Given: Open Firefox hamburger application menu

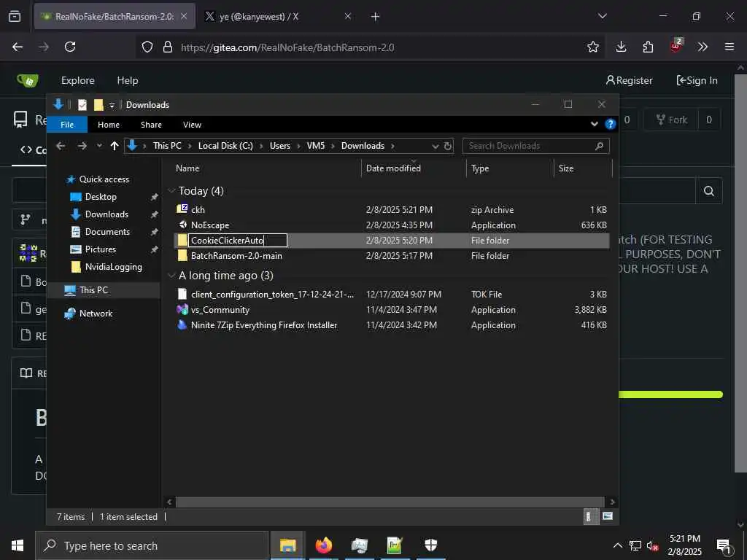Looking at the screenshot, I should point(729,47).
